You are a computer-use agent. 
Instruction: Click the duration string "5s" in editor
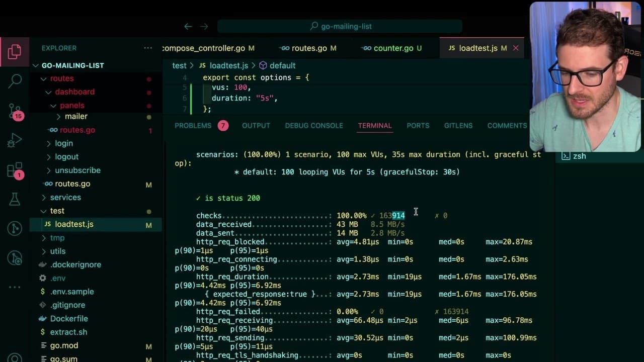click(265, 98)
